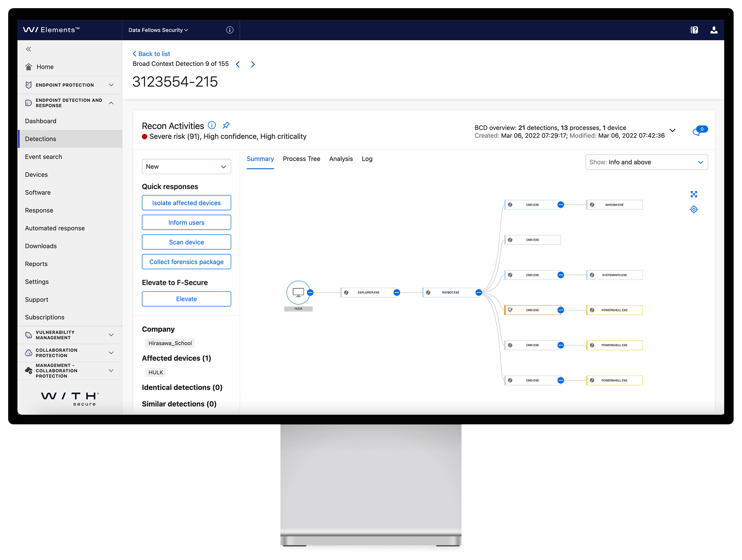Go to previous detection arrow
Screen dimensions: 742x560
(x=238, y=64)
